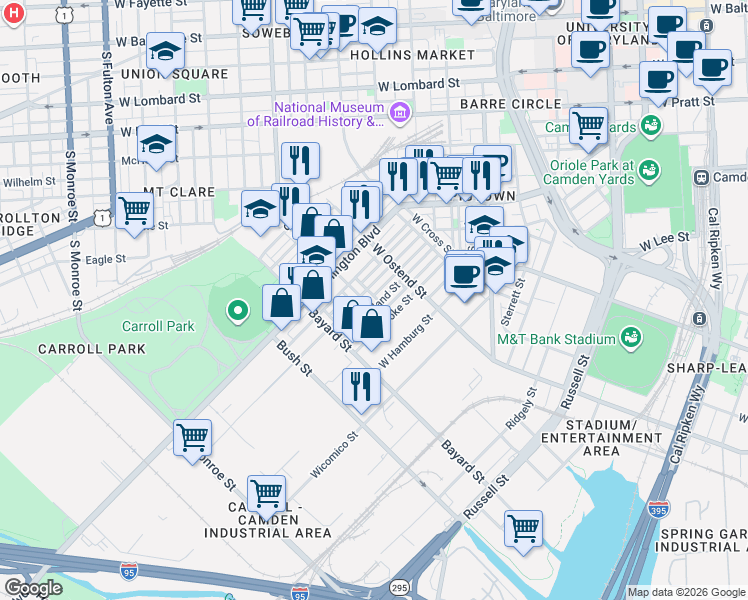The image size is (748, 600).
Task: Click the Ridgely St street label
Action: (x=521, y=409)
